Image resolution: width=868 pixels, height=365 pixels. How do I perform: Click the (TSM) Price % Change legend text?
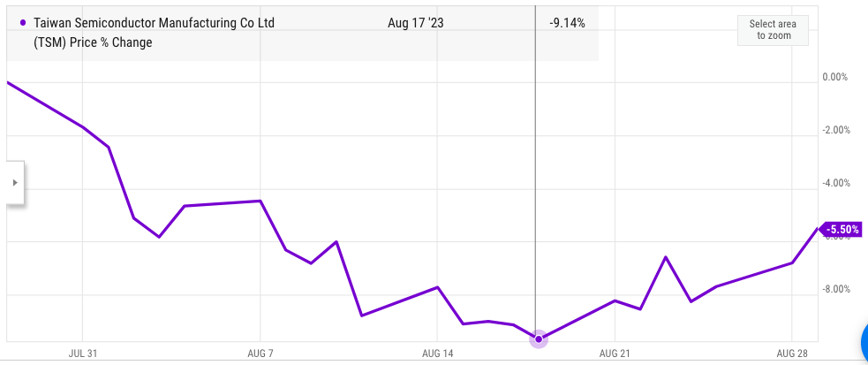[93, 42]
